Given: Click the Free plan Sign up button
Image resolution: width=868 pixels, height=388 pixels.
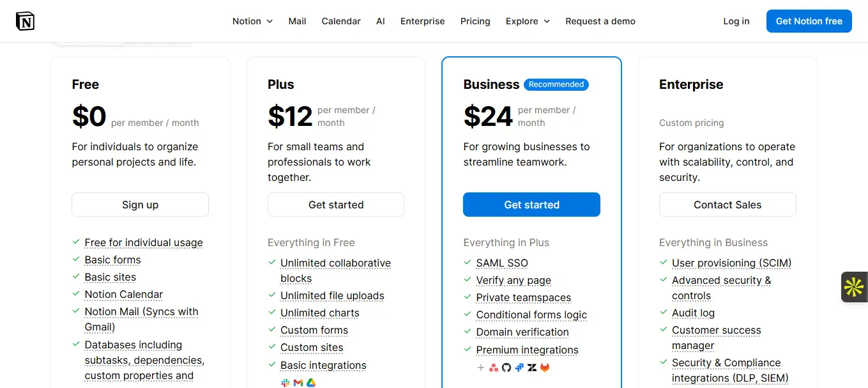Looking at the screenshot, I should click(140, 205).
